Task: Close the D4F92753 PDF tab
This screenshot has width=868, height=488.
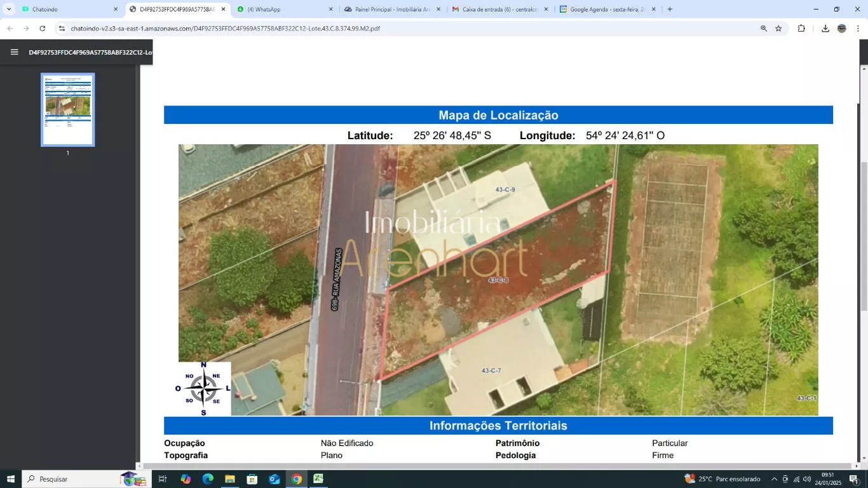Action: [223, 10]
